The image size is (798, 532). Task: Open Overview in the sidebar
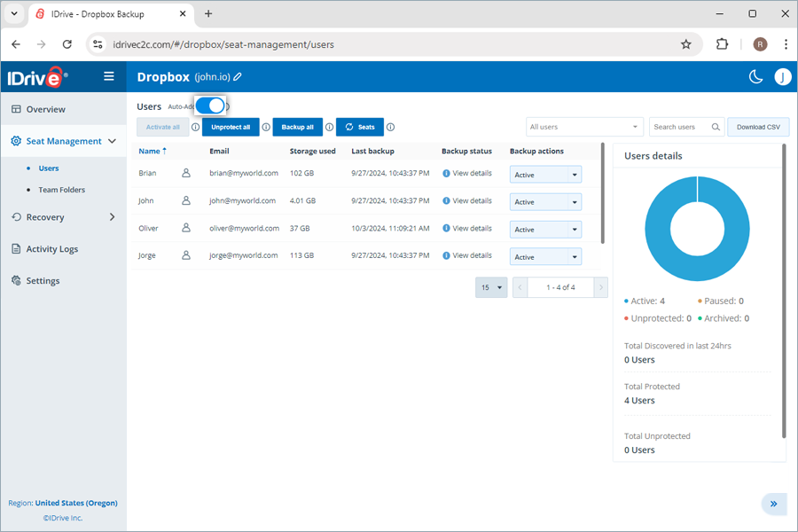click(x=46, y=109)
